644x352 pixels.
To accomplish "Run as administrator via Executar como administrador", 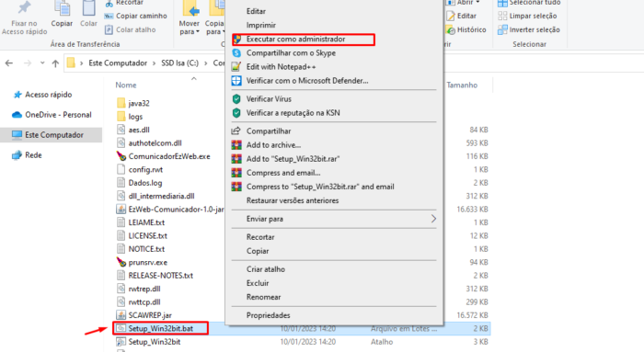I will click(x=295, y=39).
